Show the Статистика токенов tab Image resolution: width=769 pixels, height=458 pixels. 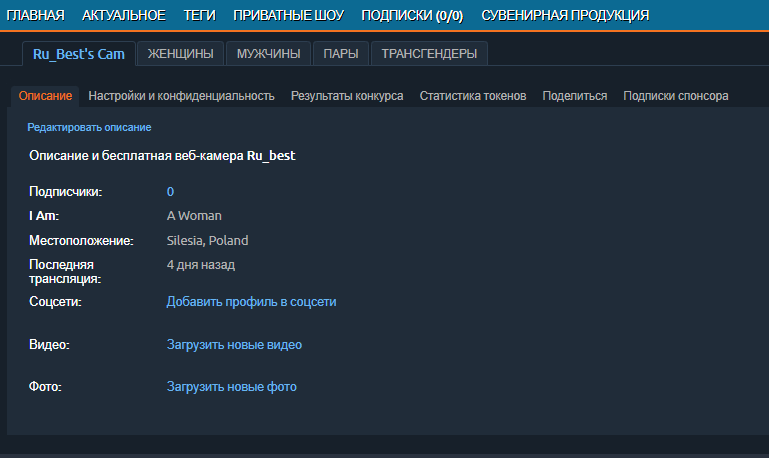tap(473, 96)
